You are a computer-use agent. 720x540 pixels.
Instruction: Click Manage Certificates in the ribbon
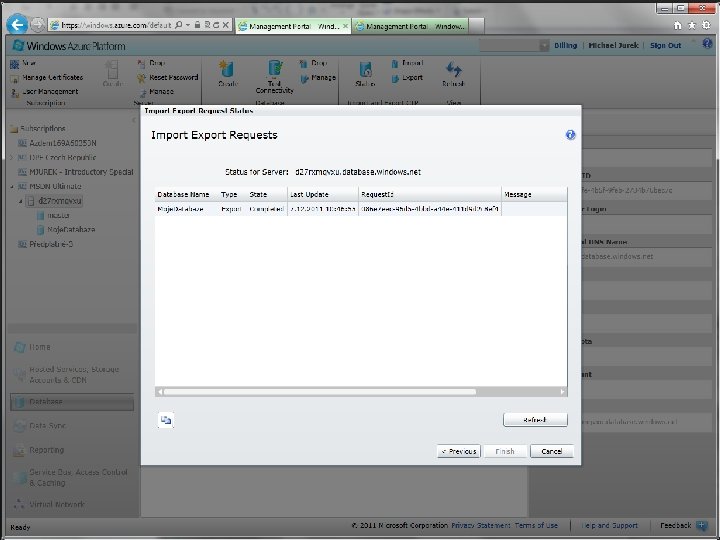pyautogui.click(x=47, y=78)
